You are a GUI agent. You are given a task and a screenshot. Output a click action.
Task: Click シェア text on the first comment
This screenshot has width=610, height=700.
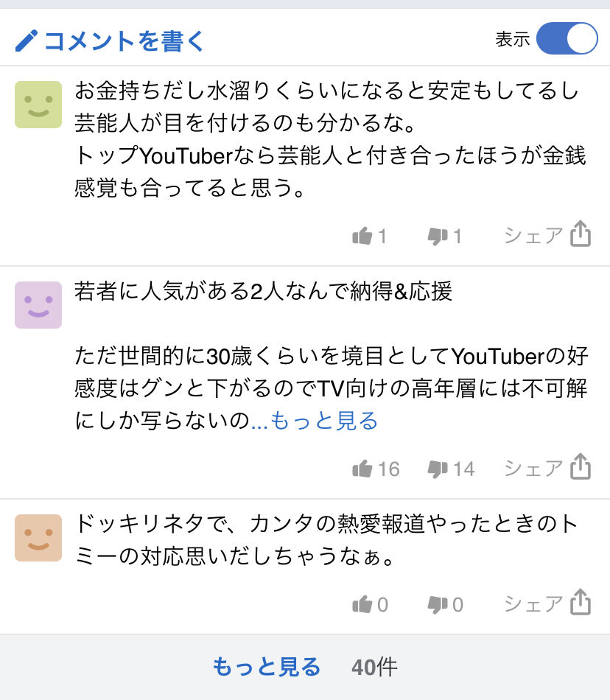pos(533,236)
